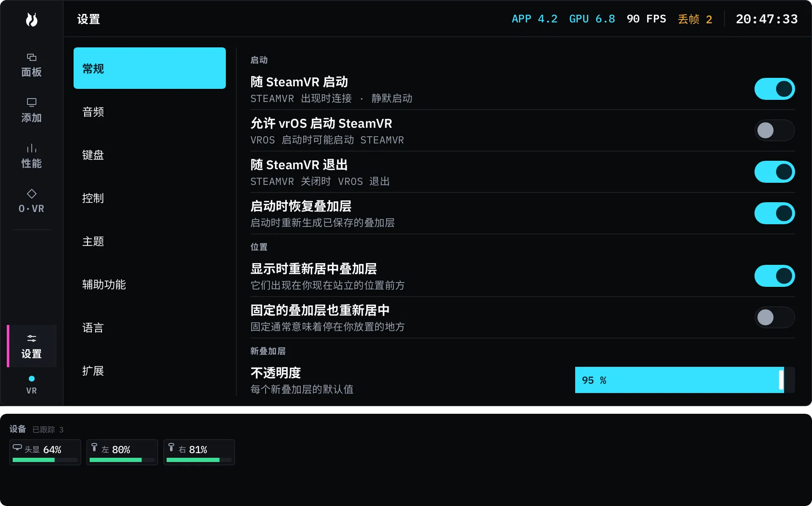
Task: Click the 已跟踪 3 tracked label
Action: coord(48,429)
